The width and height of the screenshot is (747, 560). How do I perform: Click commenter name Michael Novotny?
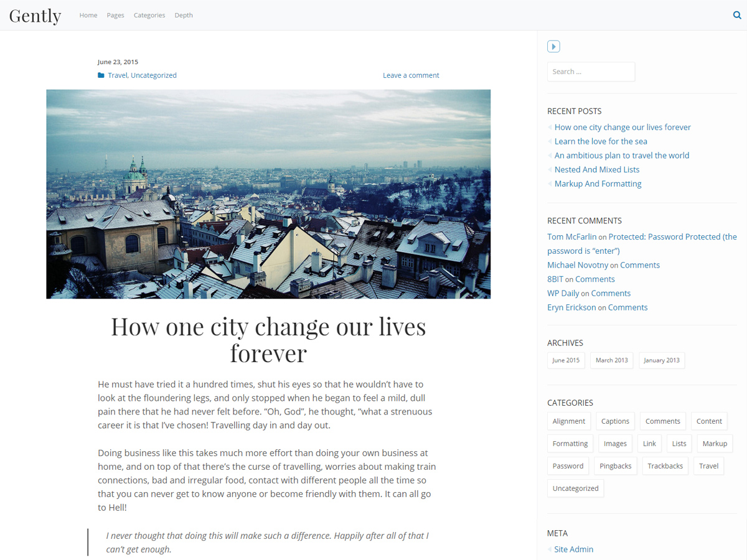[x=578, y=265]
